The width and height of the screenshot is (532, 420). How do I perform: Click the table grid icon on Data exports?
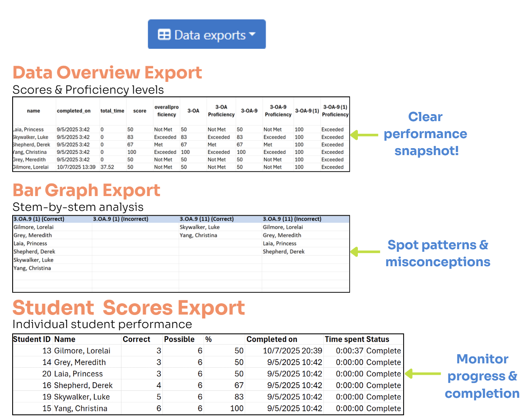tap(164, 35)
